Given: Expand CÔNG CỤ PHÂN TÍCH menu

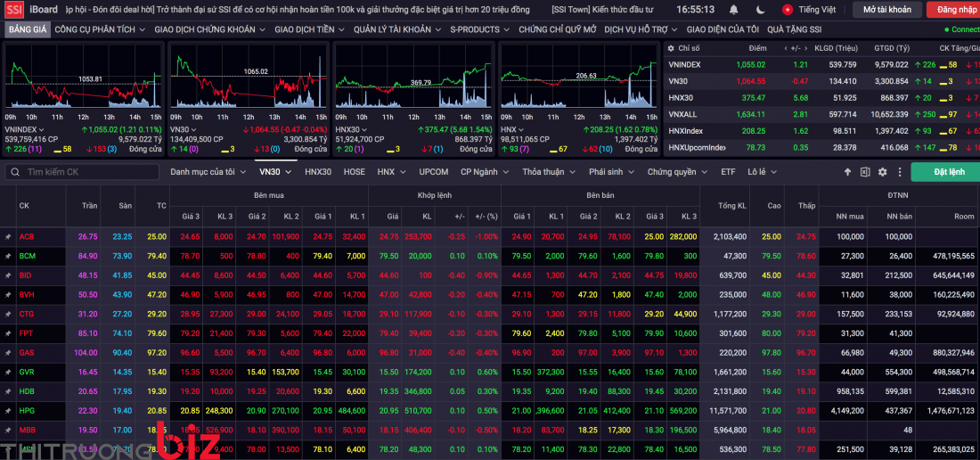Looking at the screenshot, I should [100, 29].
